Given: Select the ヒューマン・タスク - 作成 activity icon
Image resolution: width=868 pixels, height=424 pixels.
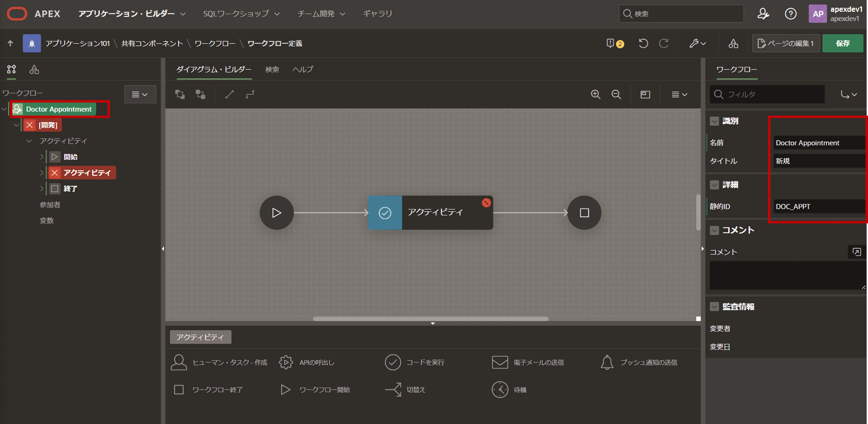Looking at the screenshot, I should pyautogui.click(x=179, y=362).
